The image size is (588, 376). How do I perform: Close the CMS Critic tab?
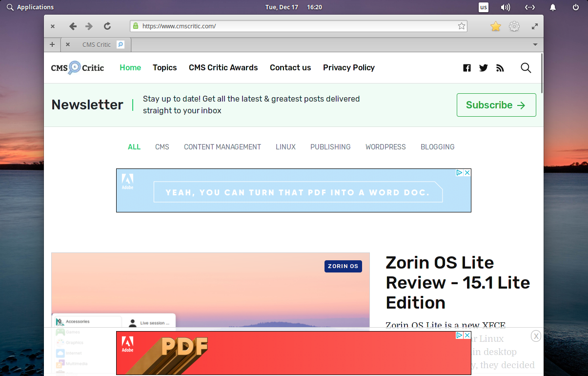point(68,44)
